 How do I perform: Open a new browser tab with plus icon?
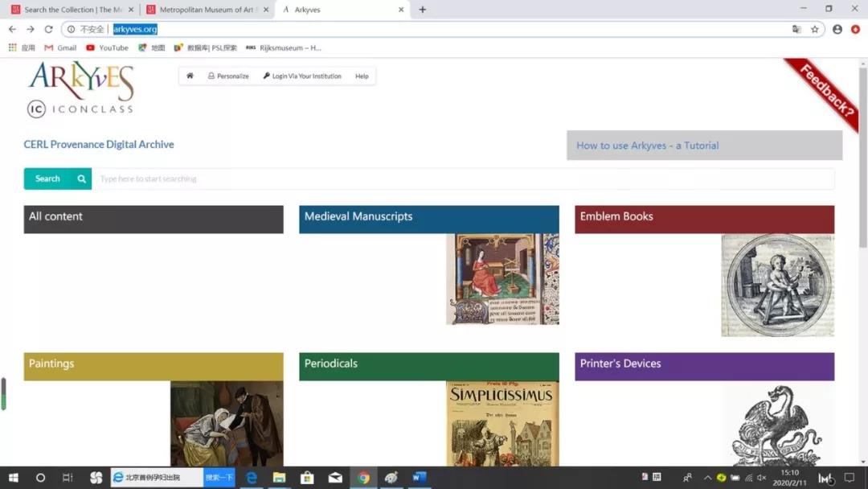(x=423, y=10)
